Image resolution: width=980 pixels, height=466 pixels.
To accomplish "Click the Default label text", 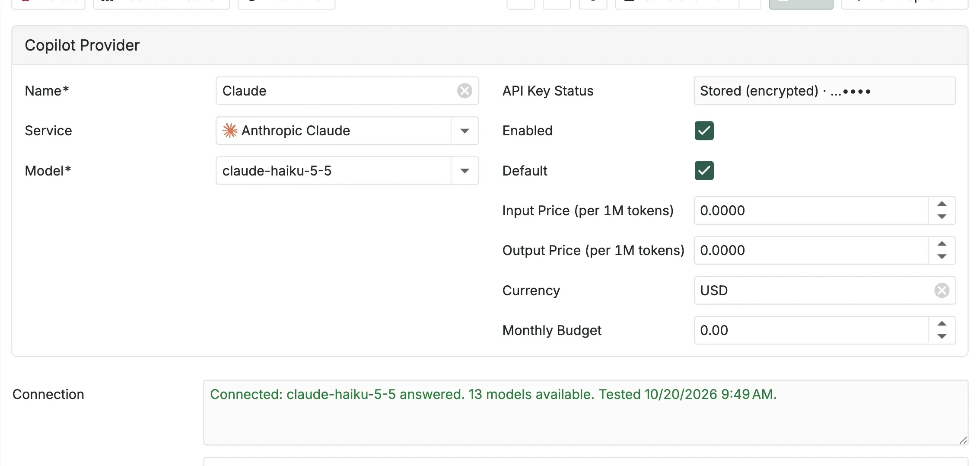I will pyautogui.click(x=525, y=171).
